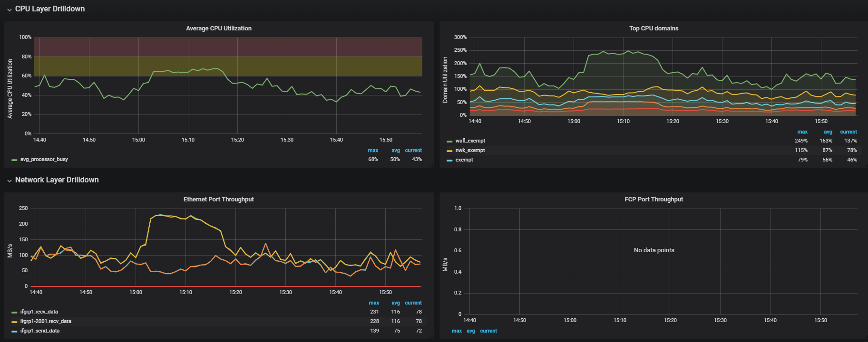Toggle the ifgrp1.send_data series label
This screenshot has width=868, height=342.
coord(39,331)
